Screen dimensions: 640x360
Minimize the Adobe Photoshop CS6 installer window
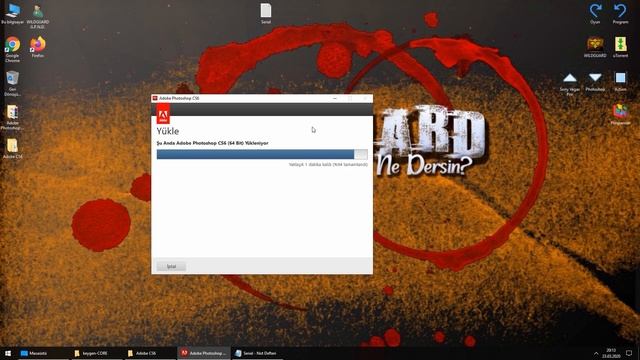point(335,98)
